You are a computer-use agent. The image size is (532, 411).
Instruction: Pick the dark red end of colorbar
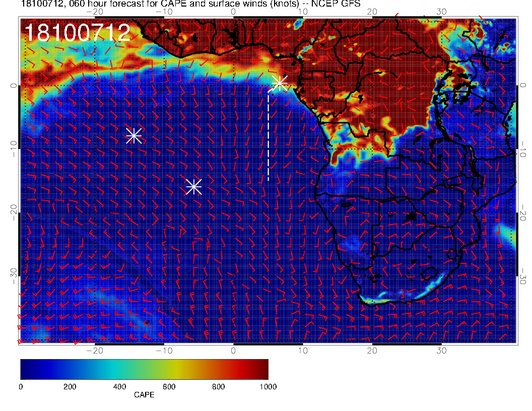263,369
